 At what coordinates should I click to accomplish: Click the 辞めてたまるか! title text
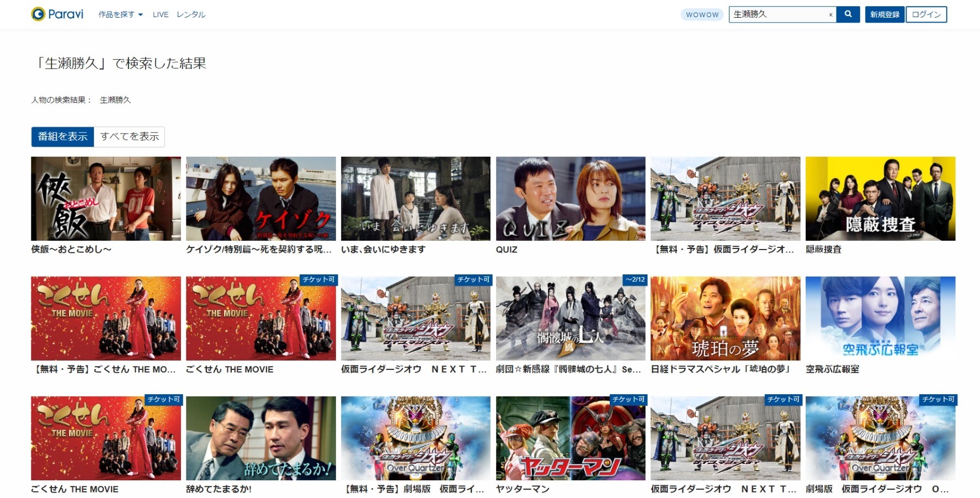219,489
